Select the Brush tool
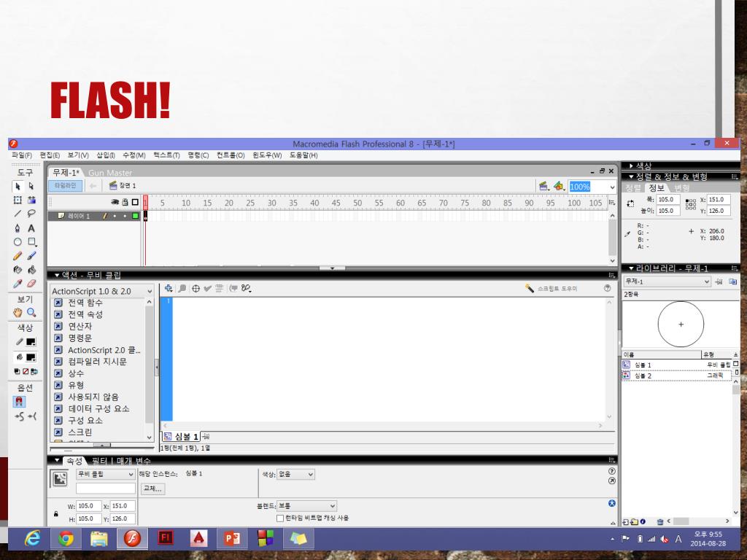 (x=31, y=256)
